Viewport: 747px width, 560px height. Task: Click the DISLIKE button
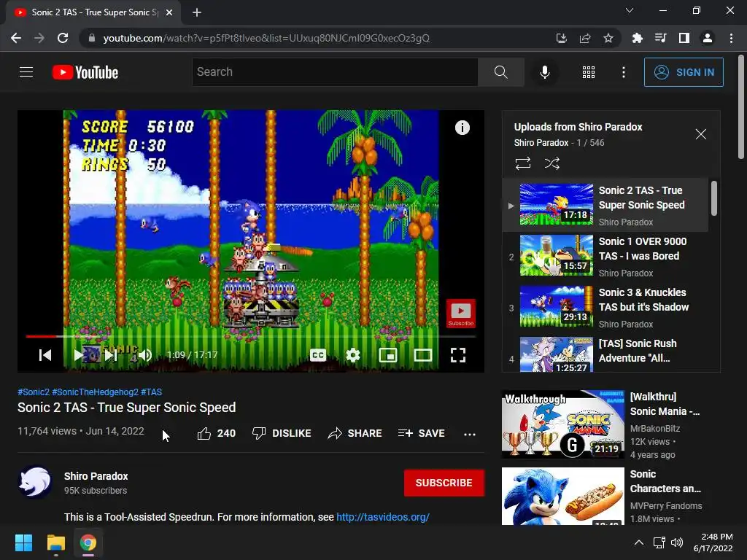click(x=282, y=433)
